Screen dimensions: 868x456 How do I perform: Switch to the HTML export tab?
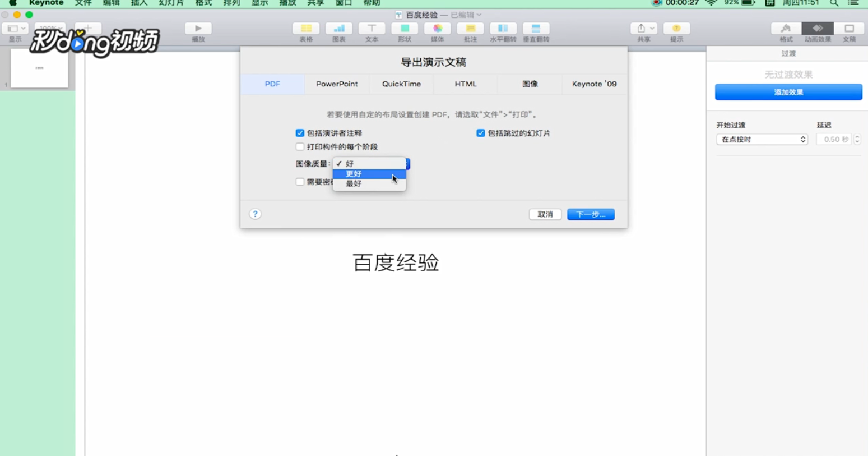tap(466, 84)
